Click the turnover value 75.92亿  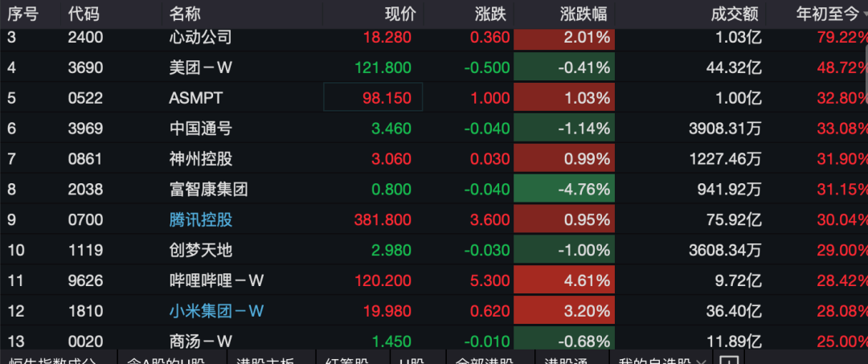point(734,219)
